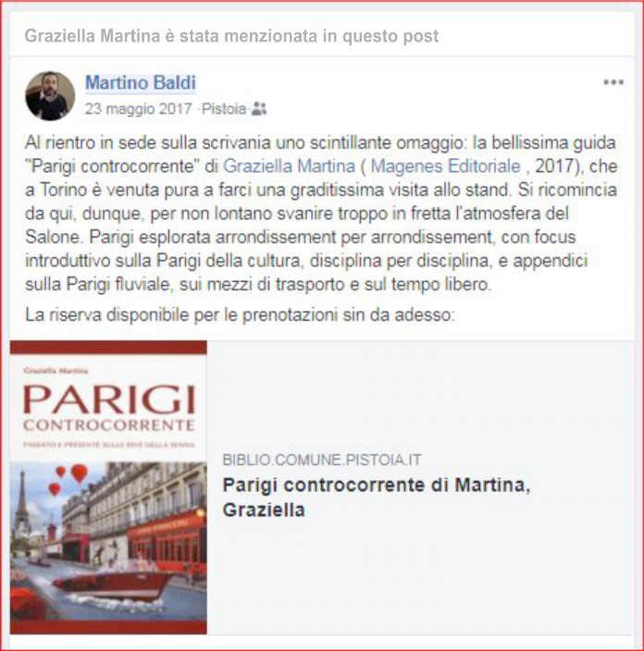Open Martino Baldi's profile name link
Viewport: 644px width, 651px height.
pyautogui.click(x=141, y=82)
